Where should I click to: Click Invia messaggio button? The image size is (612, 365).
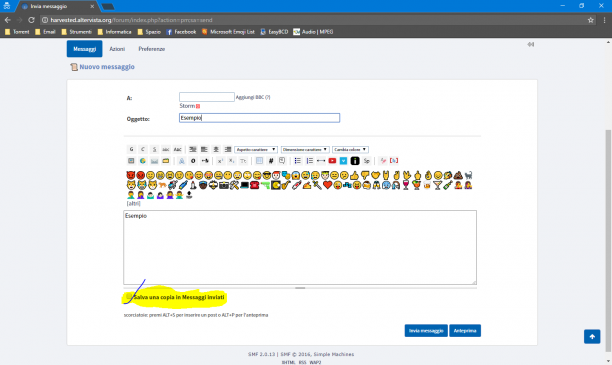pyautogui.click(x=426, y=331)
